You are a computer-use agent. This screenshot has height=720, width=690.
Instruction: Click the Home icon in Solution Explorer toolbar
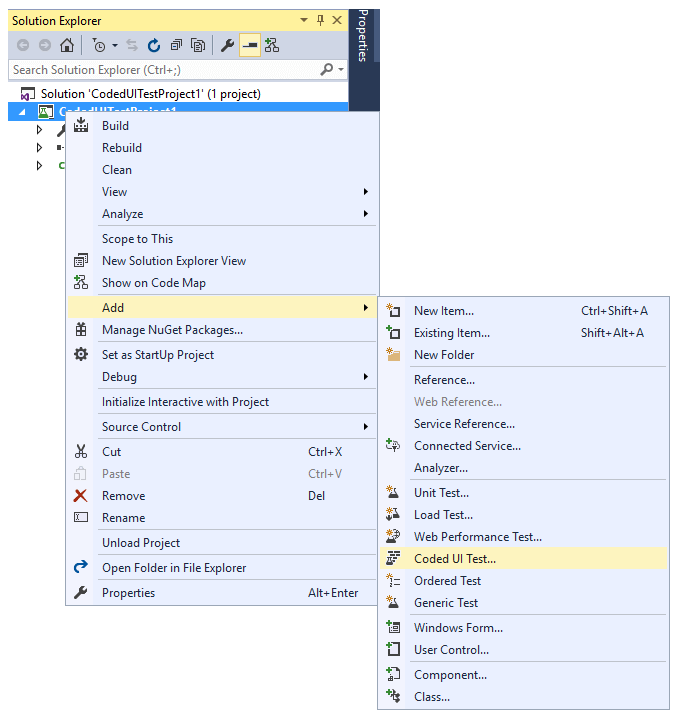(66, 45)
